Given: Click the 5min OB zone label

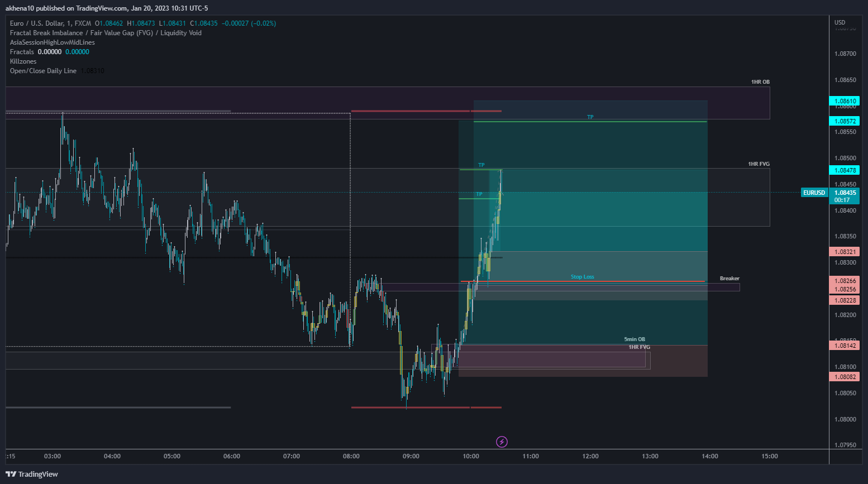Looking at the screenshot, I should (x=635, y=339).
